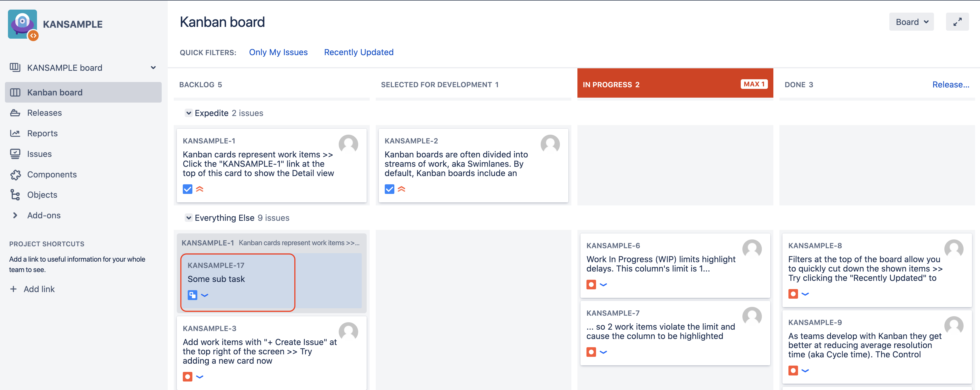980x390 pixels.
Task: Expand the Add-ons sidebar section
Action: pyautogui.click(x=15, y=215)
